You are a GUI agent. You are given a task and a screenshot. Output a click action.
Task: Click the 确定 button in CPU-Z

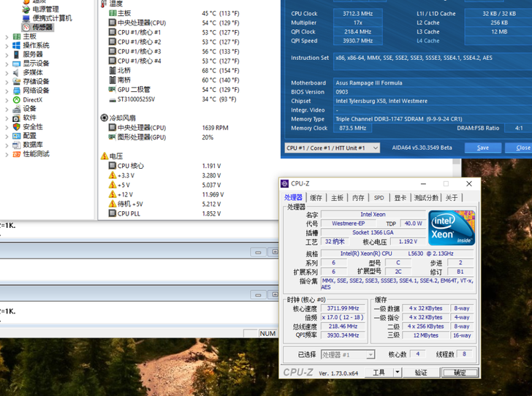coord(460,373)
